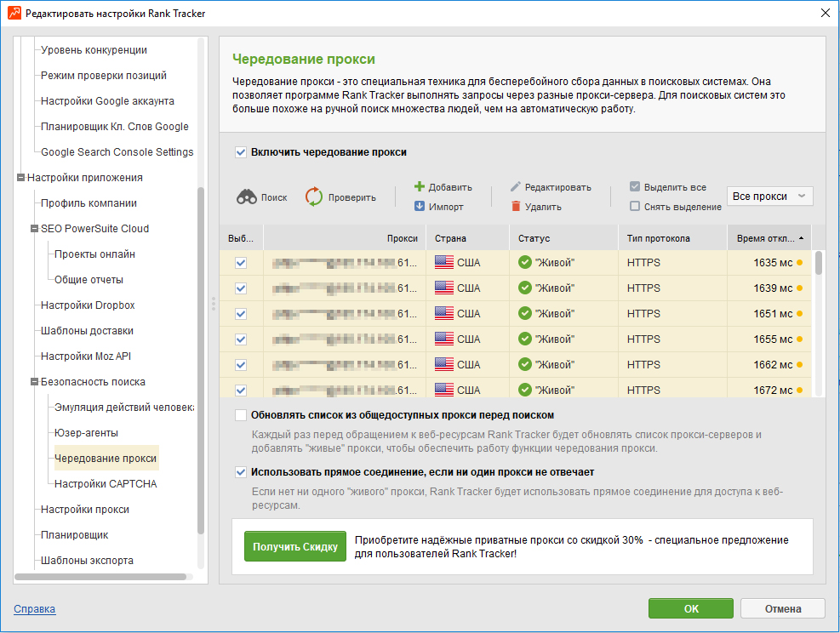Open 'Уровень конкуренции' settings item
This screenshot has height=633, width=840.
[x=94, y=50]
